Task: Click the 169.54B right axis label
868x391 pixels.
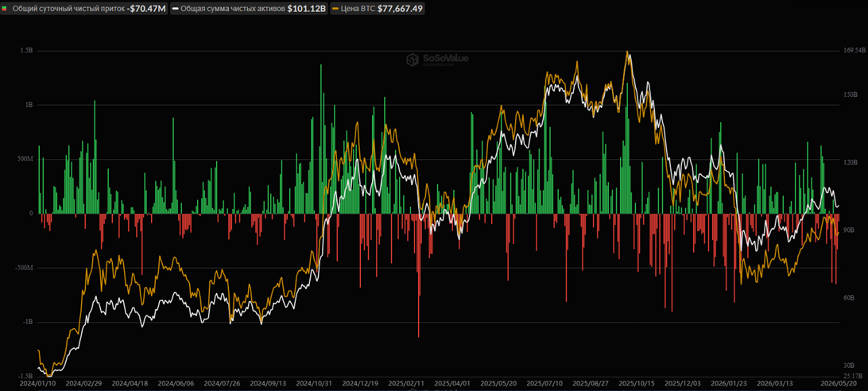Action: click(854, 50)
